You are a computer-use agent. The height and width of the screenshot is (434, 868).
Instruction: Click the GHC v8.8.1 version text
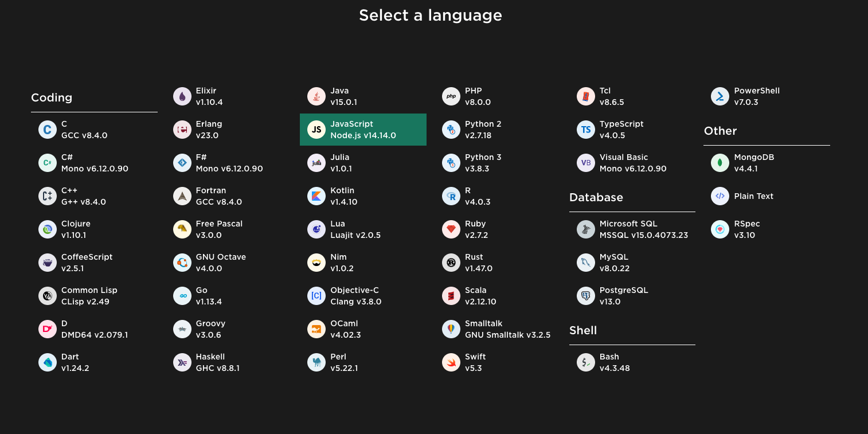tap(218, 368)
